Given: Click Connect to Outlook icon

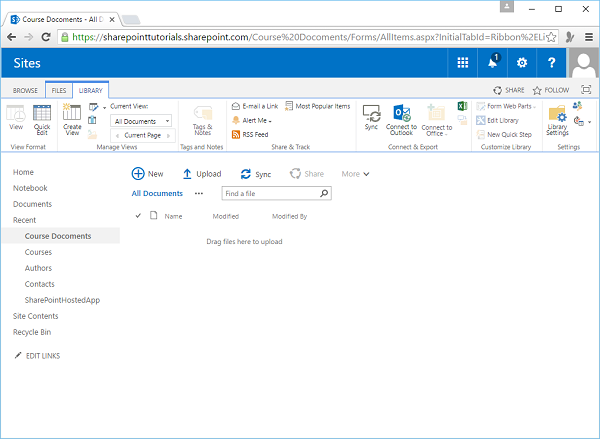Looking at the screenshot, I should point(401,114).
